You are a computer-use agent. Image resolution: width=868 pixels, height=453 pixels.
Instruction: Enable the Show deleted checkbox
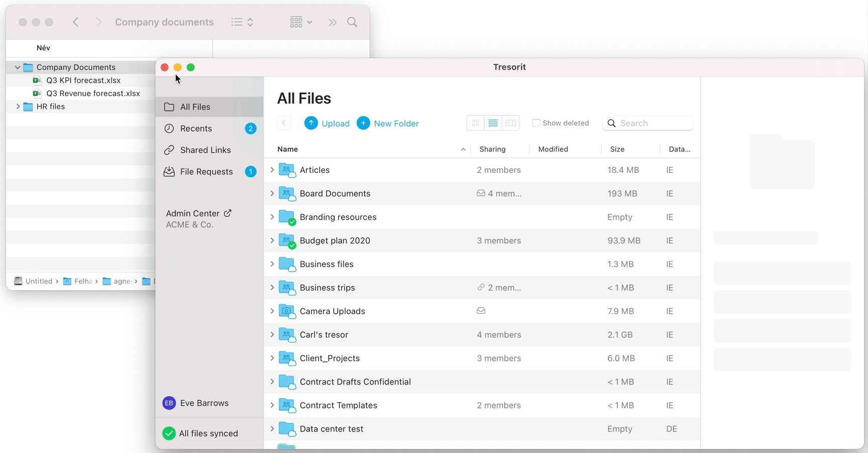pyautogui.click(x=536, y=123)
